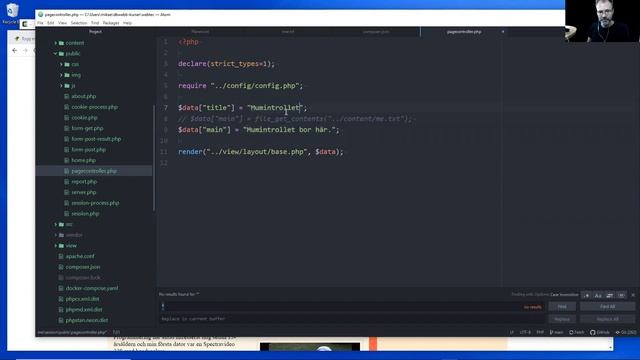The width and height of the screenshot is (640, 360).
Task: Close the pagecontroller.php tab with its x
Action: (502, 31)
